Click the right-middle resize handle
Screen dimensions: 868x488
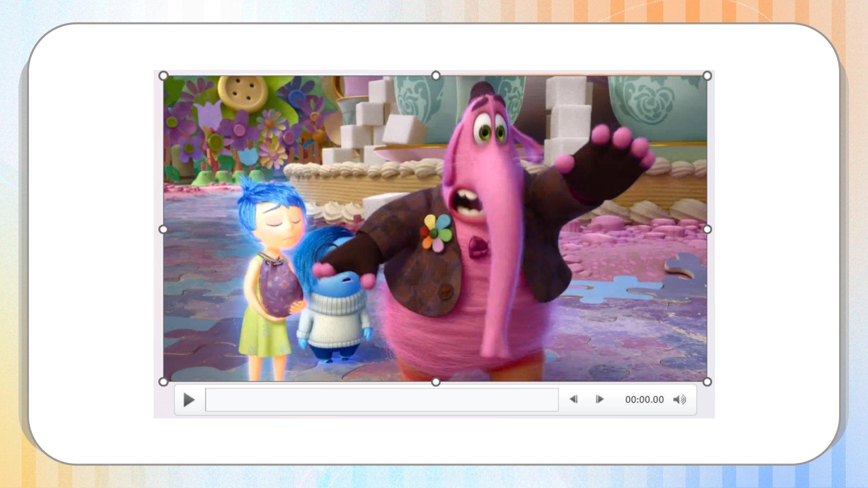click(707, 229)
